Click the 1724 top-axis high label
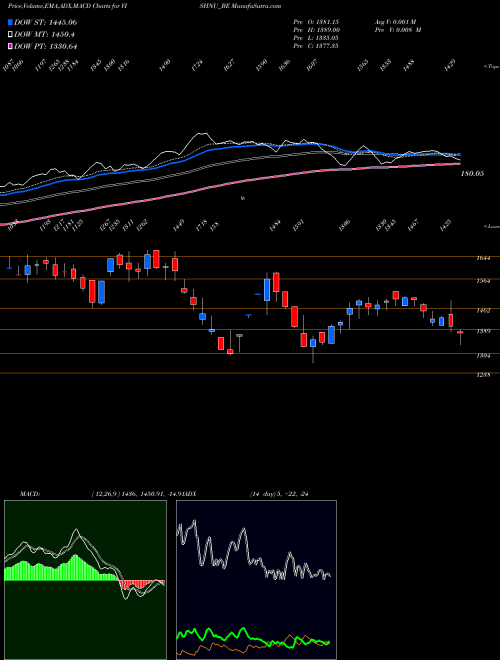 [x=197, y=66]
